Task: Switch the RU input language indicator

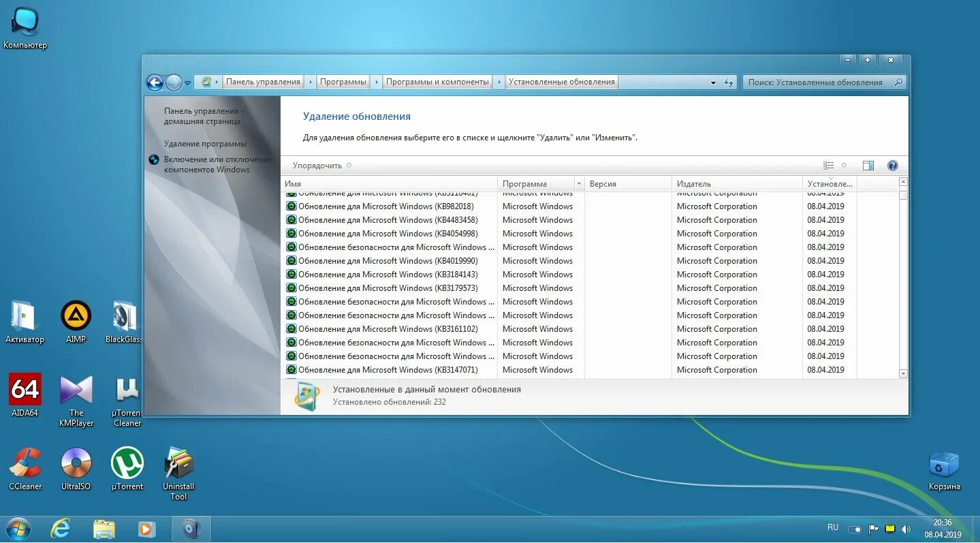Action: tap(832, 527)
